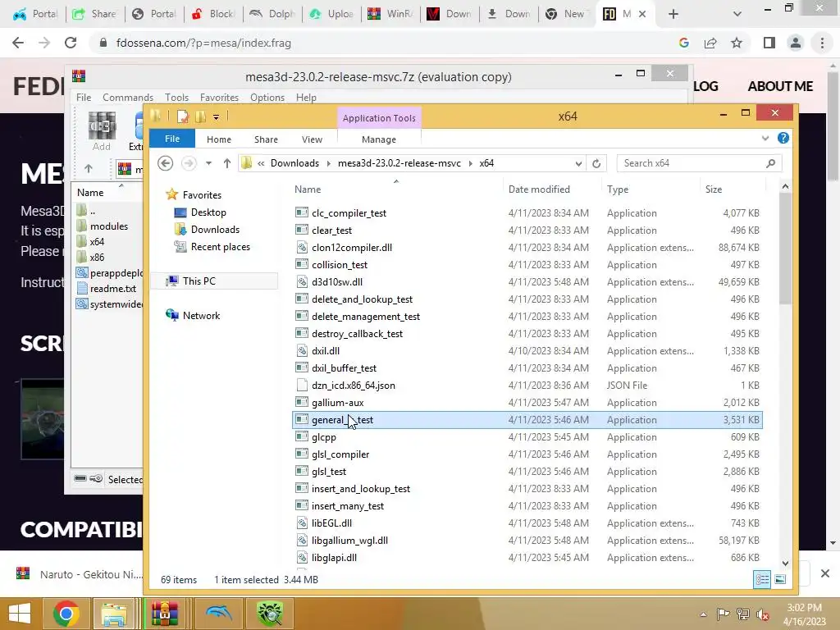Viewport: 840px width, 630px height.
Task: Sort files by Name column header
Action: [308, 189]
